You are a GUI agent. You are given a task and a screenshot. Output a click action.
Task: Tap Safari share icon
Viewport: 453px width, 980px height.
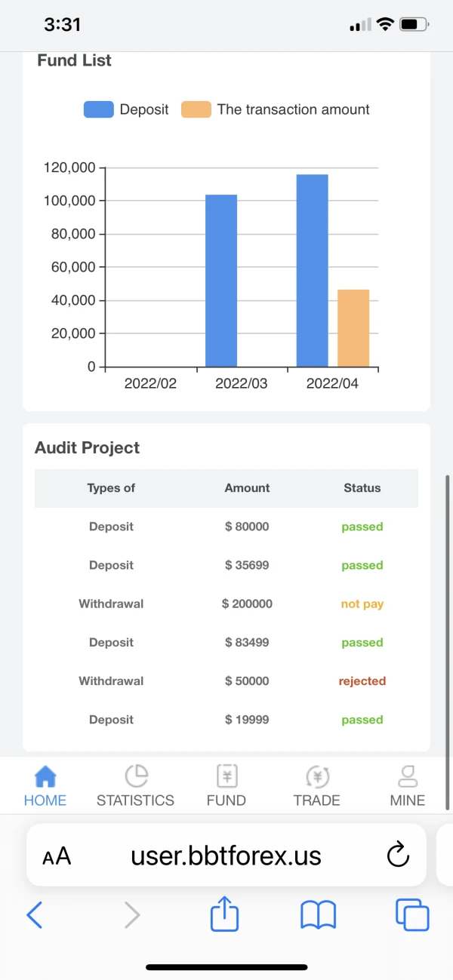pos(224,915)
